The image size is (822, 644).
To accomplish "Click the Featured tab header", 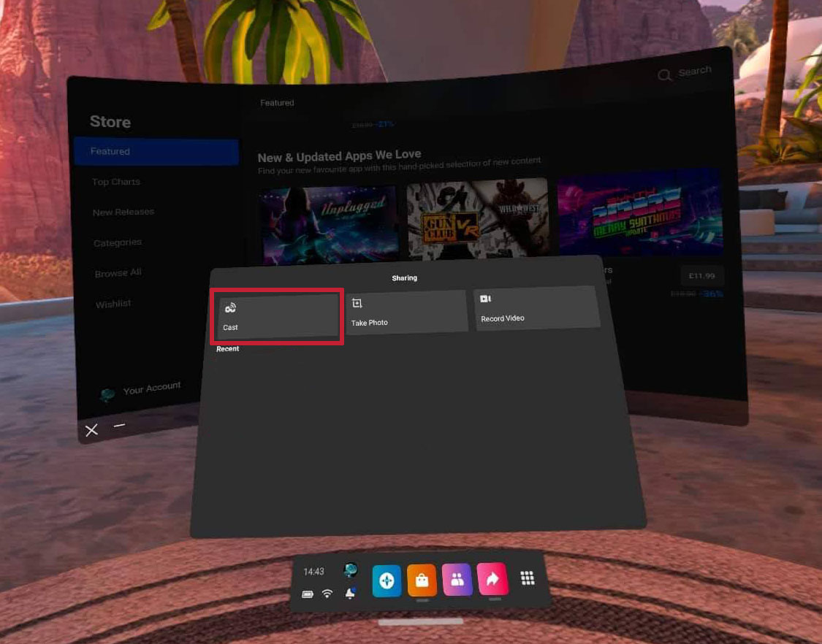I will 277,103.
